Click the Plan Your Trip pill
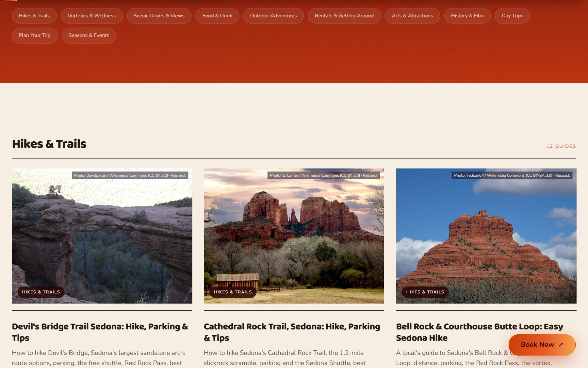 (x=35, y=35)
